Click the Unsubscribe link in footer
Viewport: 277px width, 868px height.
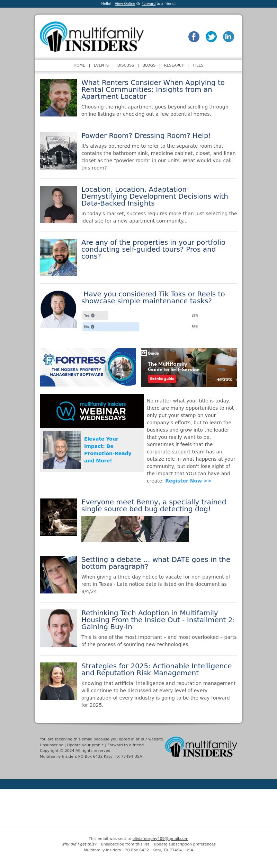point(52,745)
